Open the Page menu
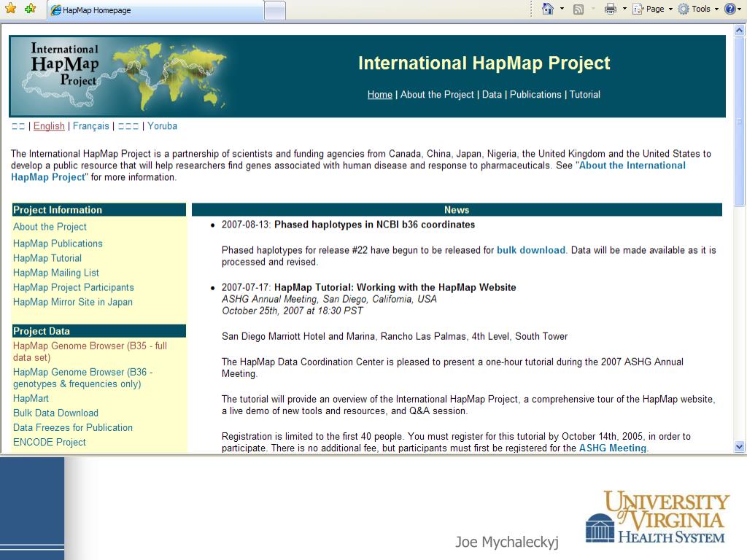The width and height of the screenshot is (747, 560). tap(652, 9)
